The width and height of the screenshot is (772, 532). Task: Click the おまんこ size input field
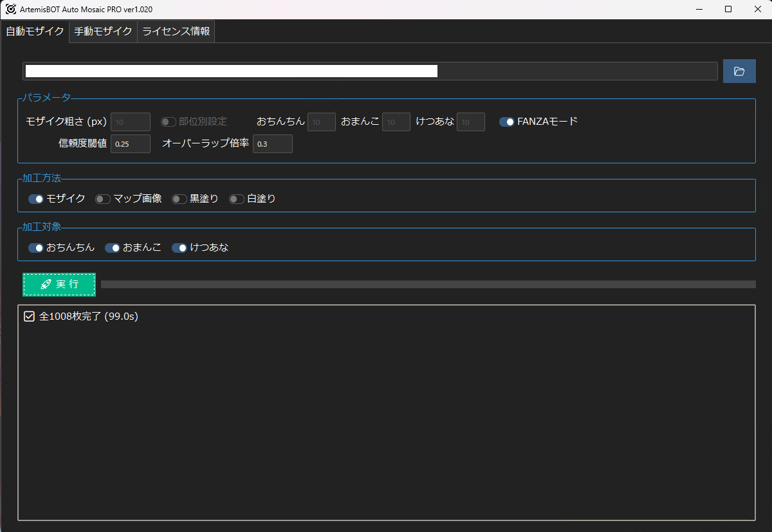pos(396,122)
